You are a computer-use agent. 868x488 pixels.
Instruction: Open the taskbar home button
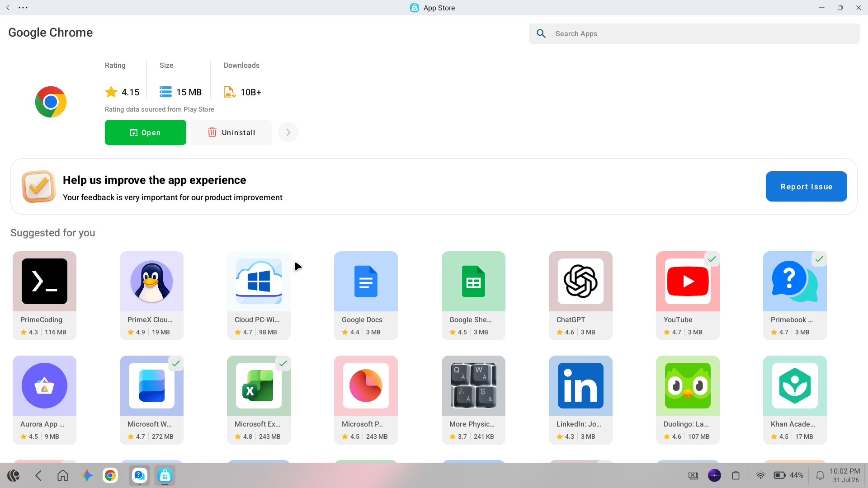click(63, 475)
